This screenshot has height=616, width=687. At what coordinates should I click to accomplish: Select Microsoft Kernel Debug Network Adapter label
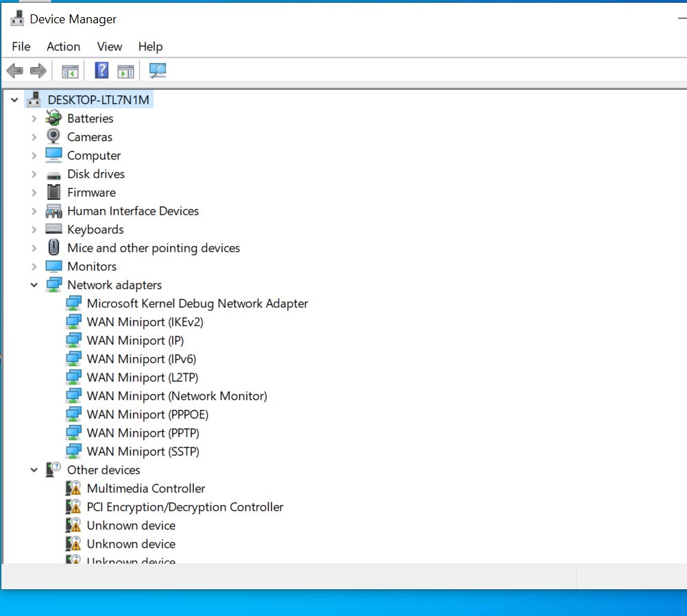click(197, 304)
